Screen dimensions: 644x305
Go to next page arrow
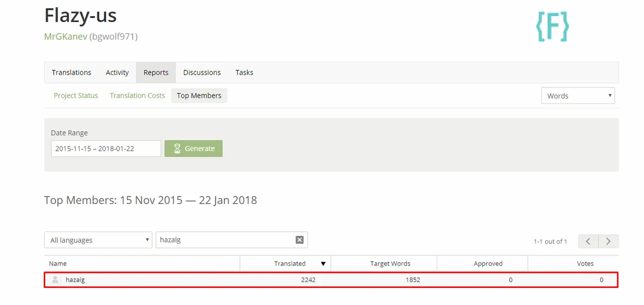pos(608,241)
